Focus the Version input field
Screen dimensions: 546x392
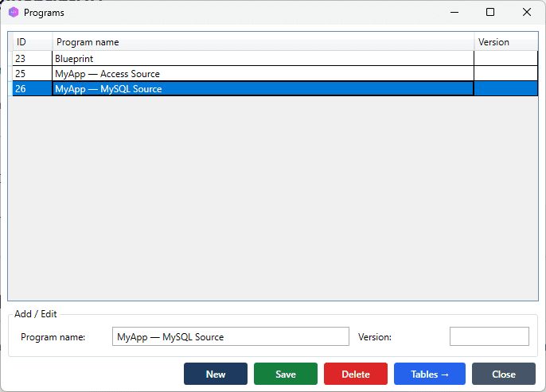tap(489, 336)
